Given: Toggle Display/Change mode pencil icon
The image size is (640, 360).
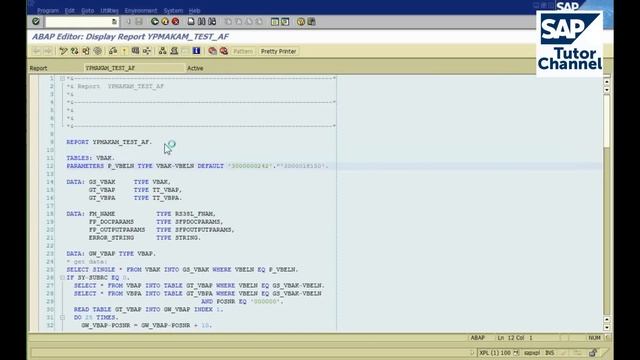Looking at the screenshot, I should click(x=63, y=51).
